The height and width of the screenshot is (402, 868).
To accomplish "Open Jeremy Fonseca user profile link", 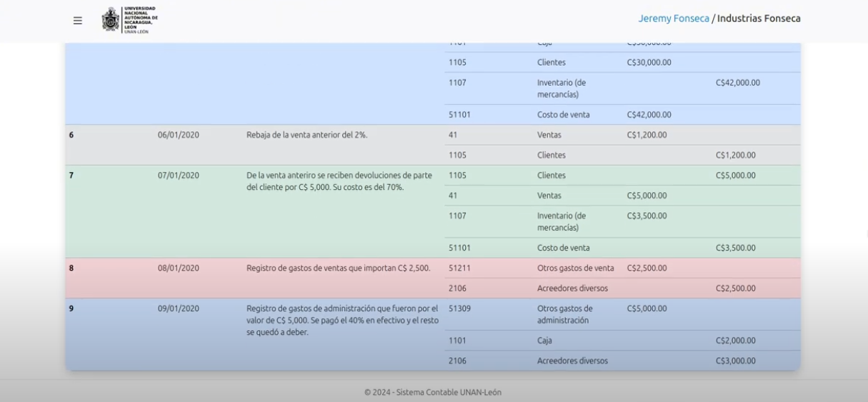I will click(x=673, y=19).
